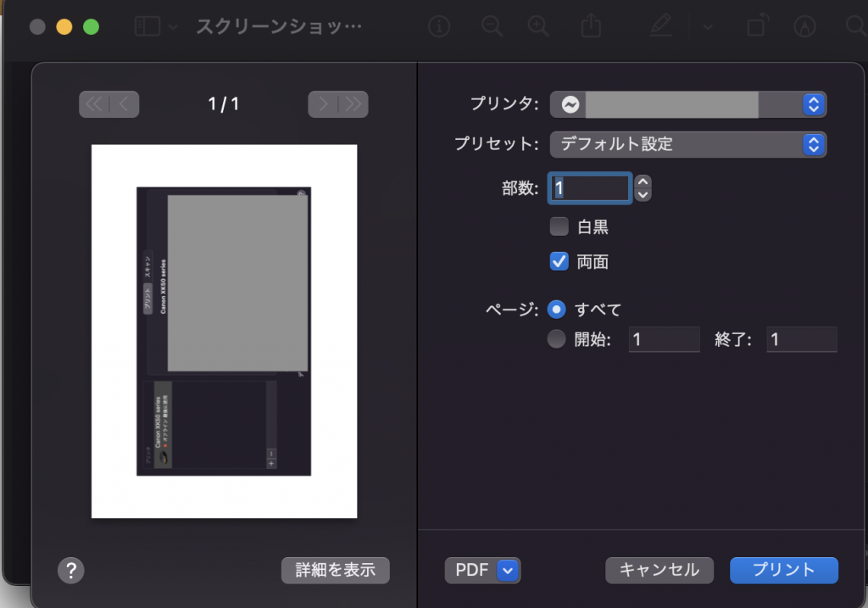Increase copies with the stepper up arrow

(643, 182)
